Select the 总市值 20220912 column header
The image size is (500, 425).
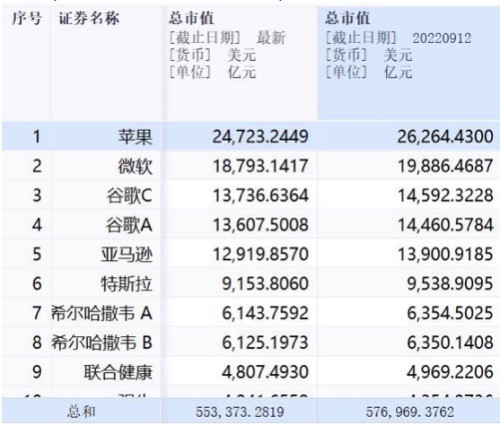coord(408,63)
